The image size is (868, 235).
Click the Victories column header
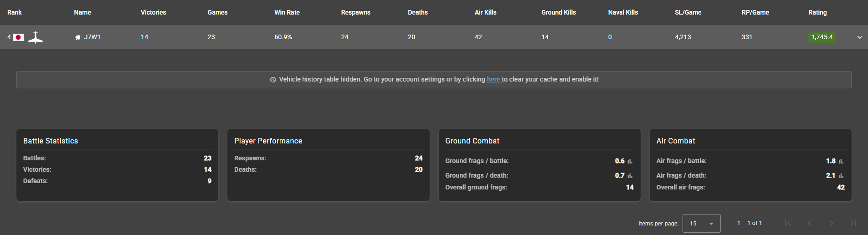coord(153,12)
